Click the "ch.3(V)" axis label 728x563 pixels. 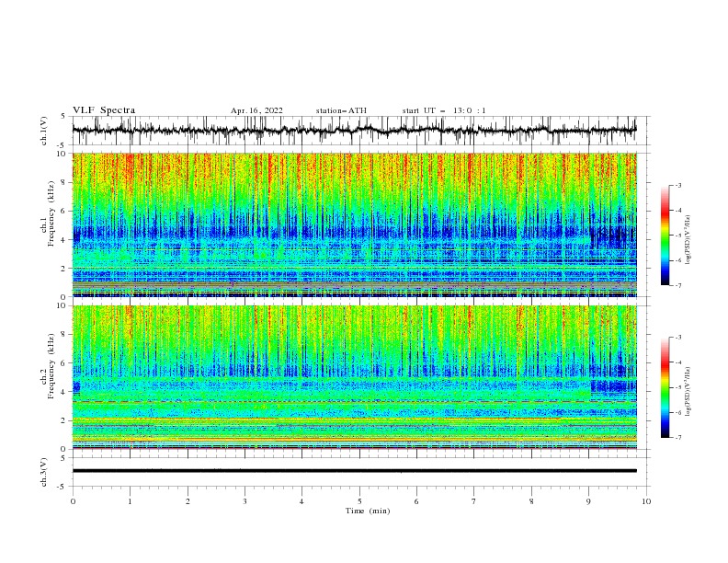pos(44,472)
